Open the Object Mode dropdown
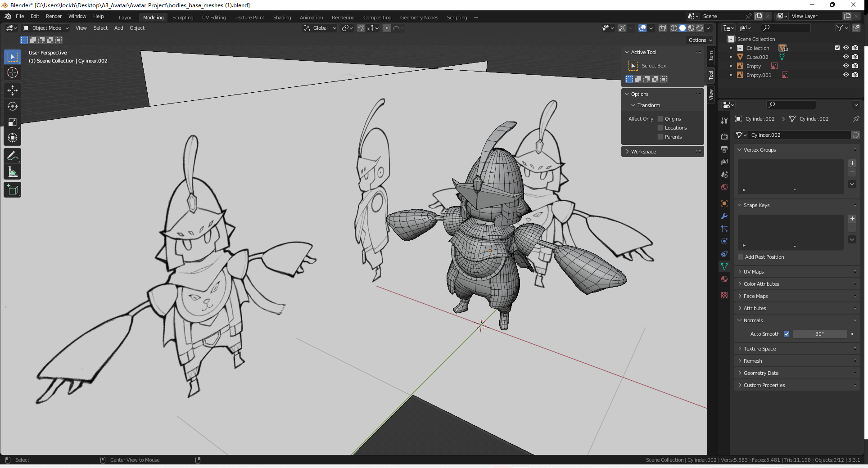The height and width of the screenshot is (468, 868). coord(46,28)
